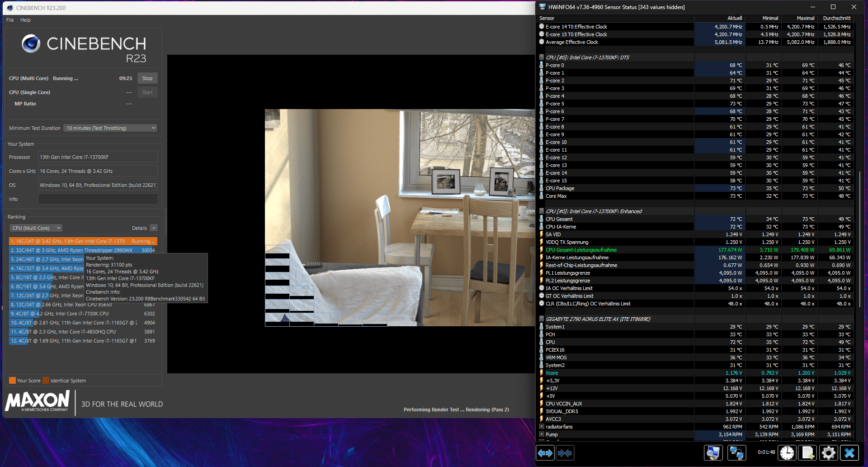868x467 pixels.
Task: Click clock icon of Average Effective Clock row
Action: coord(542,42)
